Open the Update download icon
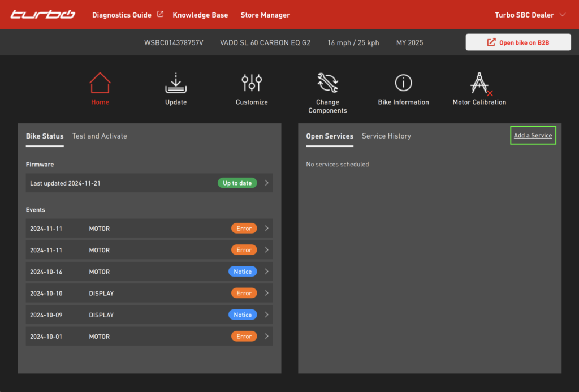Image resolution: width=579 pixels, height=392 pixels. (x=176, y=83)
